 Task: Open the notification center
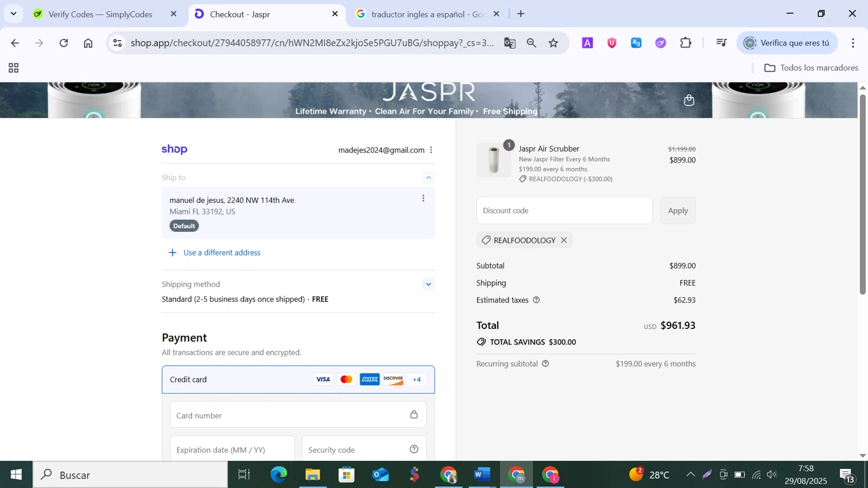[848, 475]
